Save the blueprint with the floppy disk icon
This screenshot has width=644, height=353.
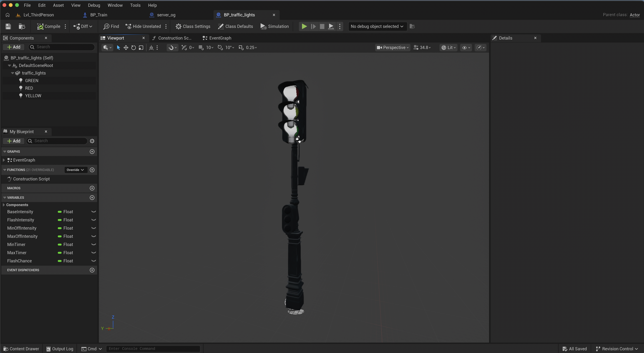pos(8,26)
